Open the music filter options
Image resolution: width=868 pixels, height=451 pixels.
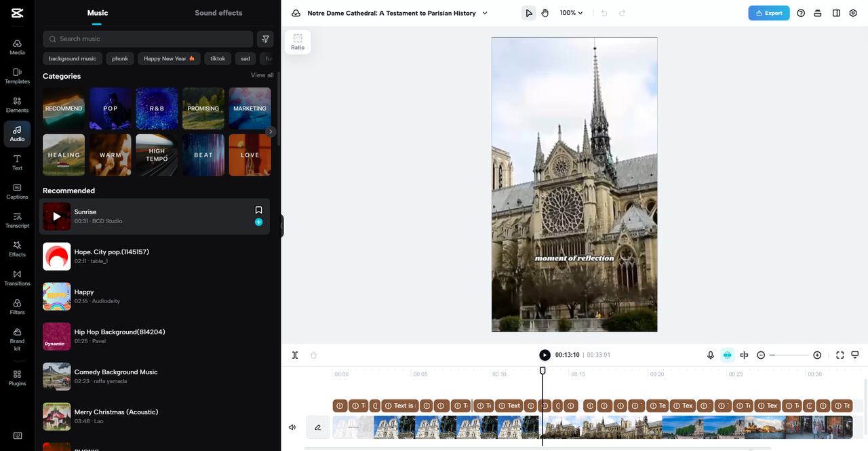pyautogui.click(x=266, y=39)
